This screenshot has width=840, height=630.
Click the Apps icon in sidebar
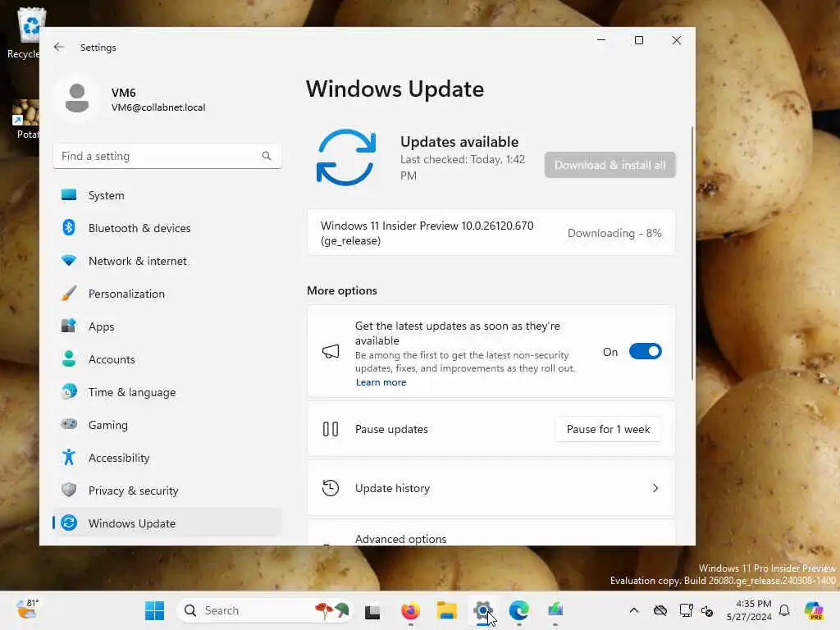click(69, 326)
